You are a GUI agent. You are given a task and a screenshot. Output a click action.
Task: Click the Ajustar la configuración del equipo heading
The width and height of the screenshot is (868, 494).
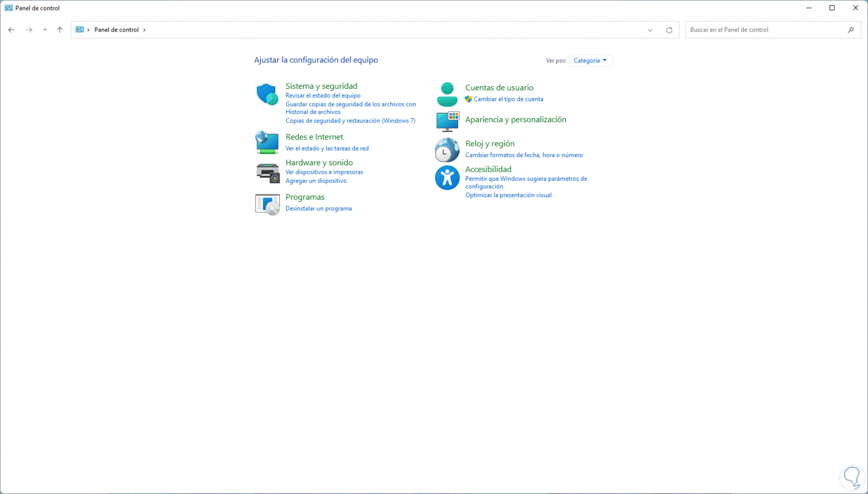(316, 60)
